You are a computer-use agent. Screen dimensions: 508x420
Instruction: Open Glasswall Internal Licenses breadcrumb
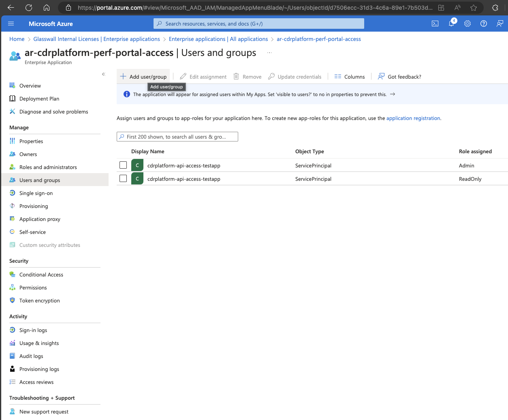point(96,39)
